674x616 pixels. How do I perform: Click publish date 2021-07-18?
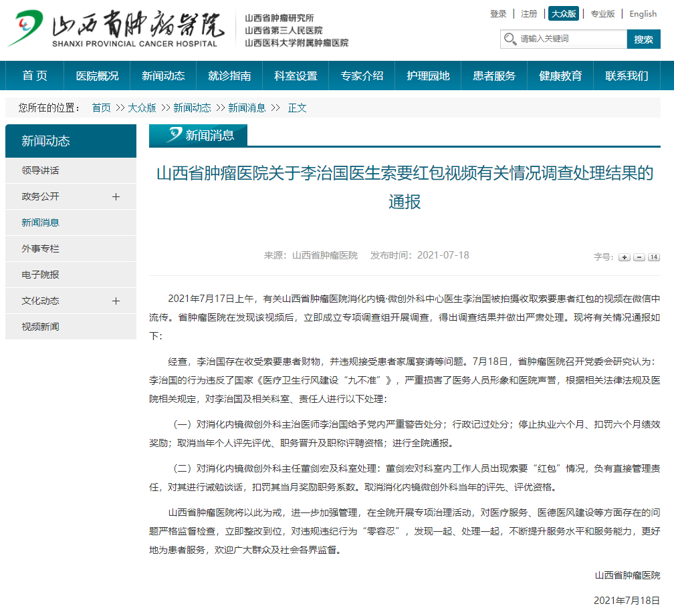click(443, 255)
